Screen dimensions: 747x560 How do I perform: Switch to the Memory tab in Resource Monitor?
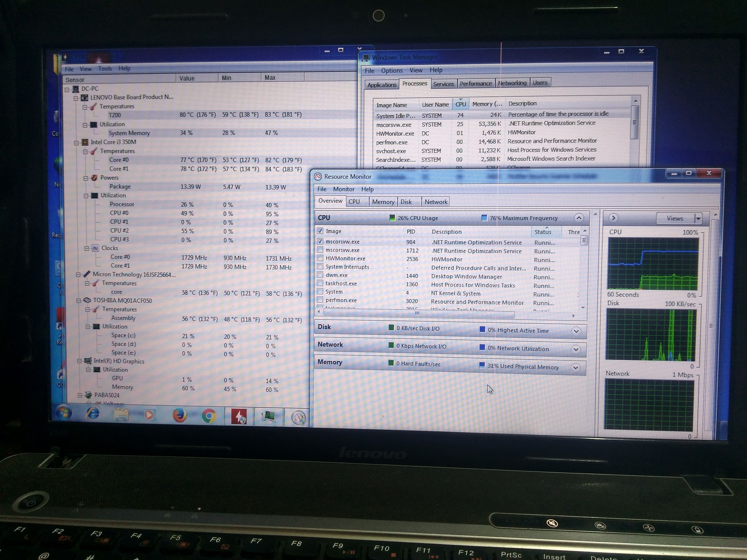tap(383, 202)
